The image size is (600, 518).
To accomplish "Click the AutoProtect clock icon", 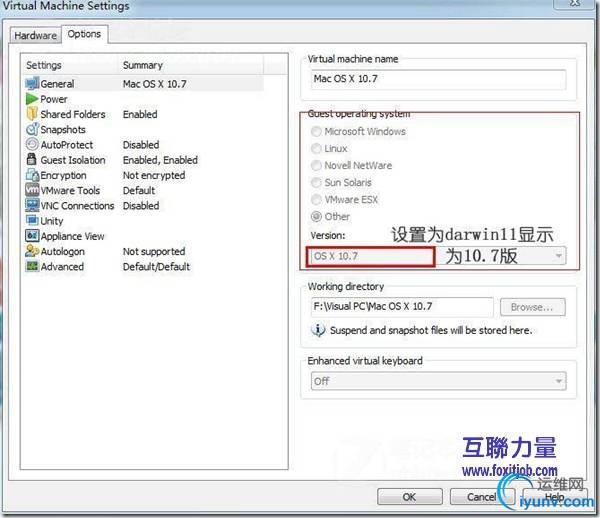I will click(x=32, y=144).
